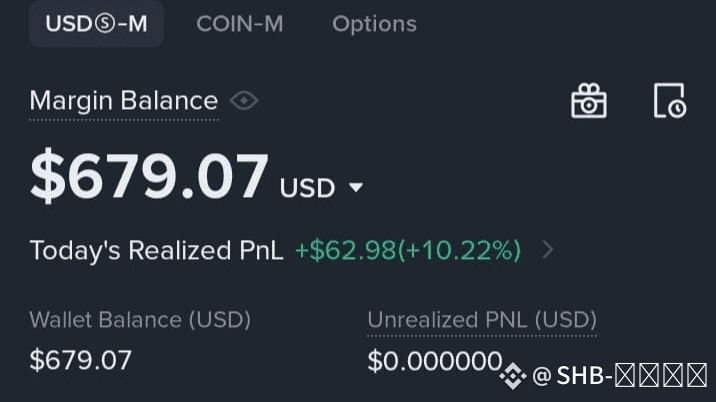Expand the USD currency dropdown arrow
Image resolution: width=716 pixels, height=402 pixels.
(356, 187)
